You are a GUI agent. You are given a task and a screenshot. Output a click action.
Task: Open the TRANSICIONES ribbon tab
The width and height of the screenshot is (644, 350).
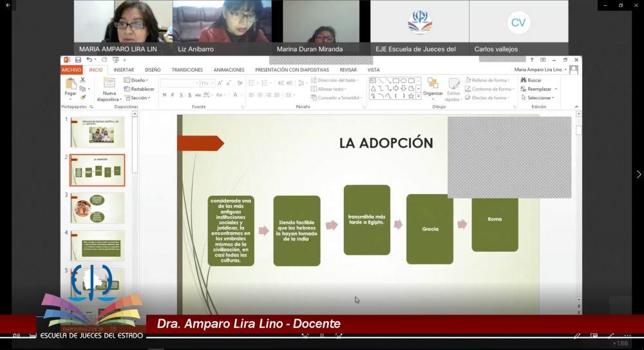(187, 70)
